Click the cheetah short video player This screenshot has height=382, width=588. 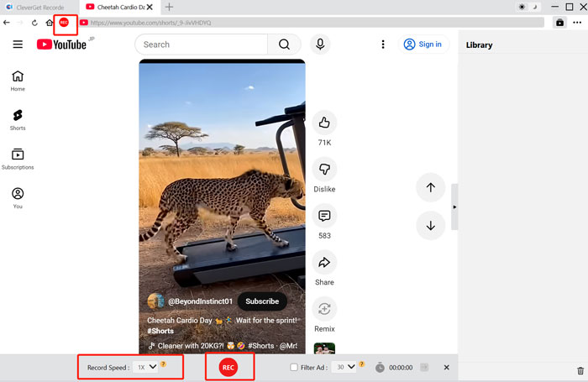pos(222,207)
